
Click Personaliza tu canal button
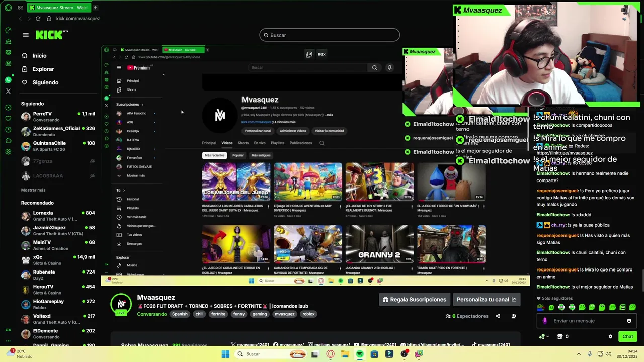point(486,300)
